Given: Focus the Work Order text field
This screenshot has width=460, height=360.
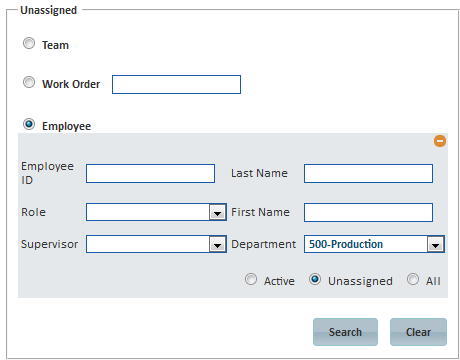Looking at the screenshot, I should 176,85.
